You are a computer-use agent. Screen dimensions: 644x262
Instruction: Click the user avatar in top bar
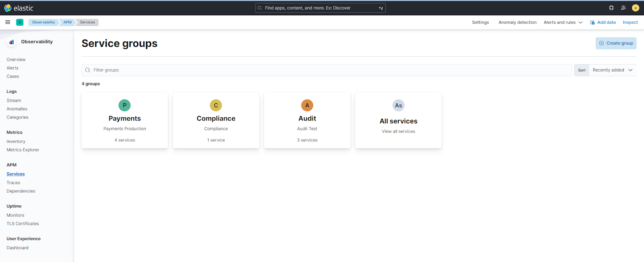click(636, 8)
